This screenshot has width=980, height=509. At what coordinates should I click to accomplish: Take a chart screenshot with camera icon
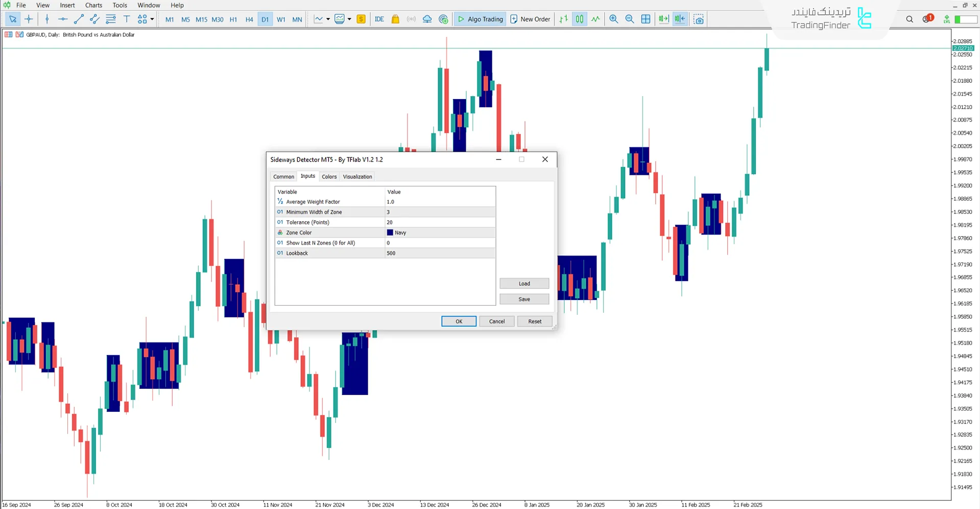tap(699, 19)
